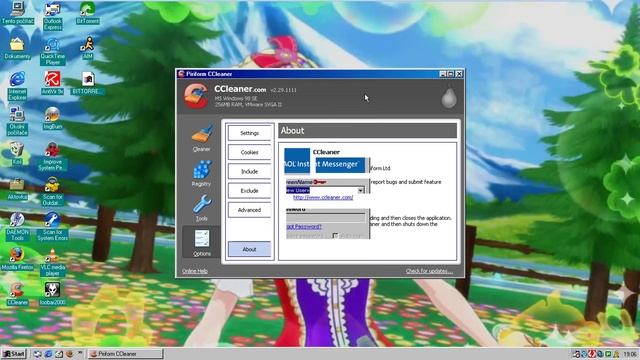The width and height of the screenshot is (640, 360).
Task: Select Internet Explorer desktop icon
Action: coord(17,86)
